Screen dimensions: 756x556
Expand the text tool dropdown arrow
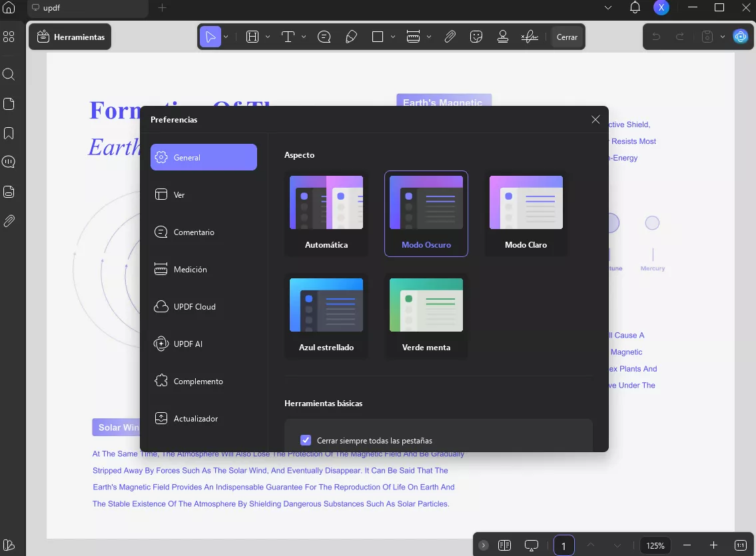[x=304, y=37]
